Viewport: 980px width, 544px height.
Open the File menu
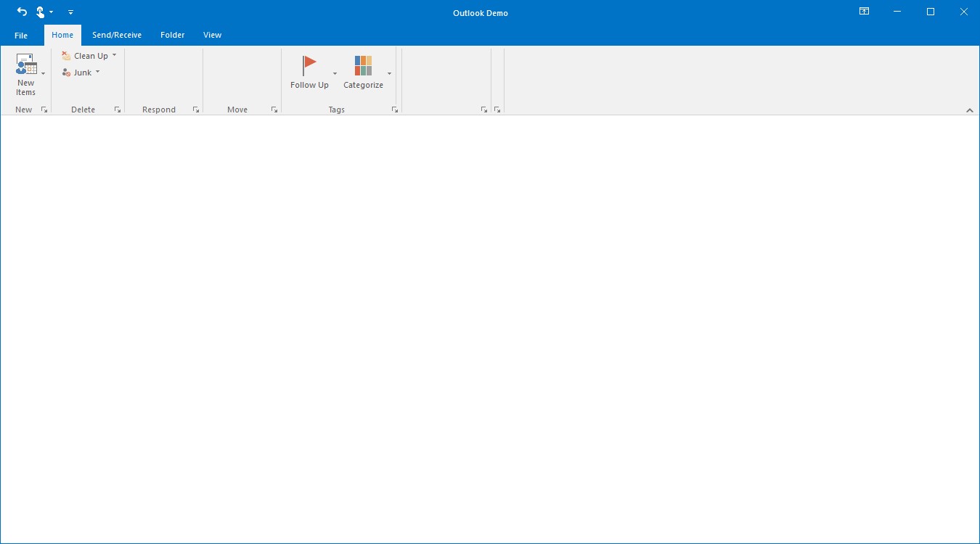pyautogui.click(x=20, y=34)
